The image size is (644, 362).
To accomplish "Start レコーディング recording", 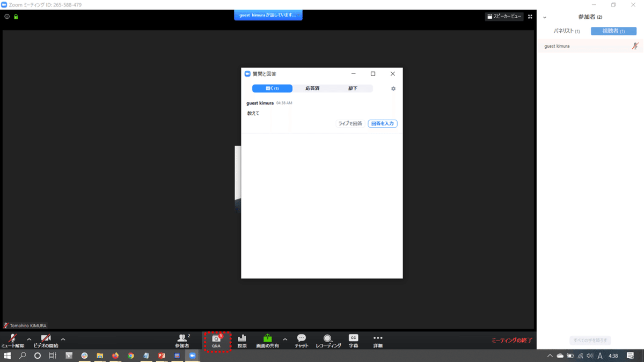I will tap(328, 341).
